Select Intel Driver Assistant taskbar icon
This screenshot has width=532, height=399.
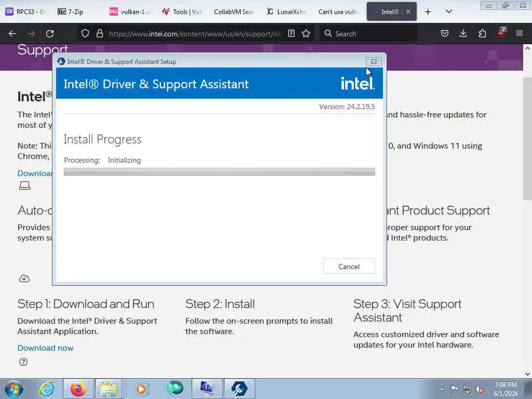239,389
